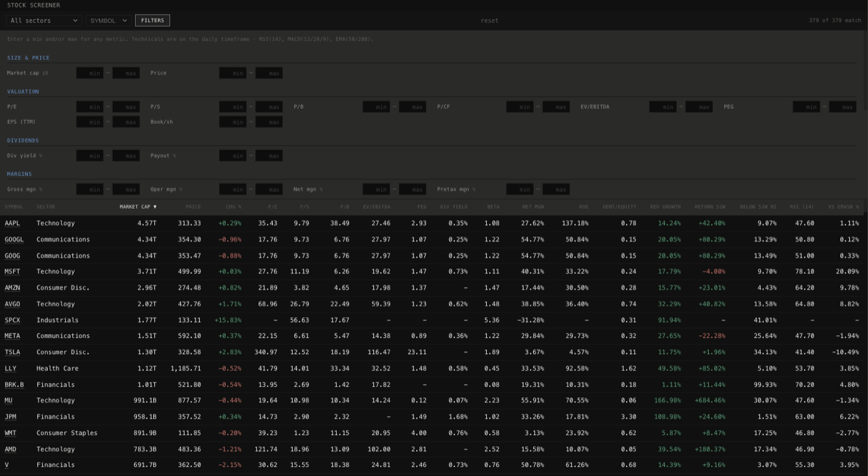Click the PEG max filter field
The width and height of the screenshot is (868, 476).
click(843, 107)
